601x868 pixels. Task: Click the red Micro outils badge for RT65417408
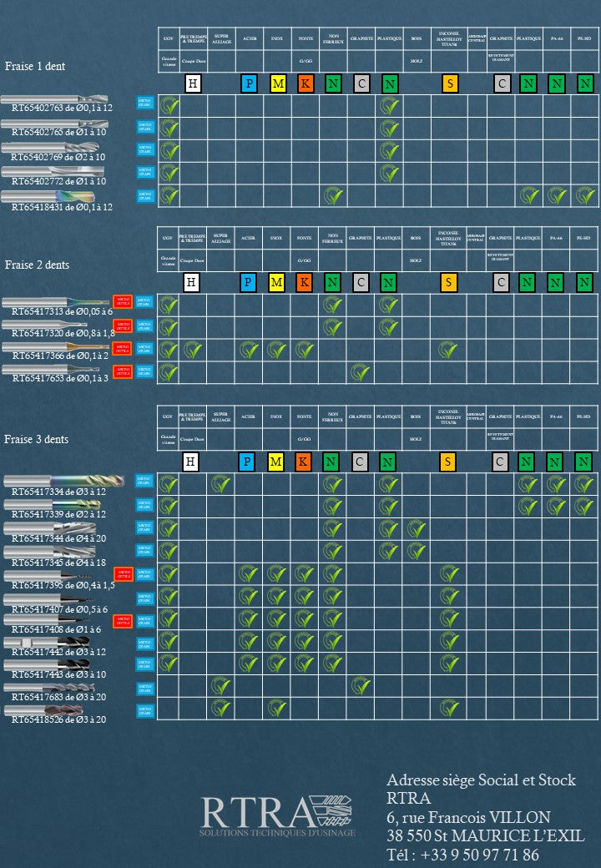(123, 621)
